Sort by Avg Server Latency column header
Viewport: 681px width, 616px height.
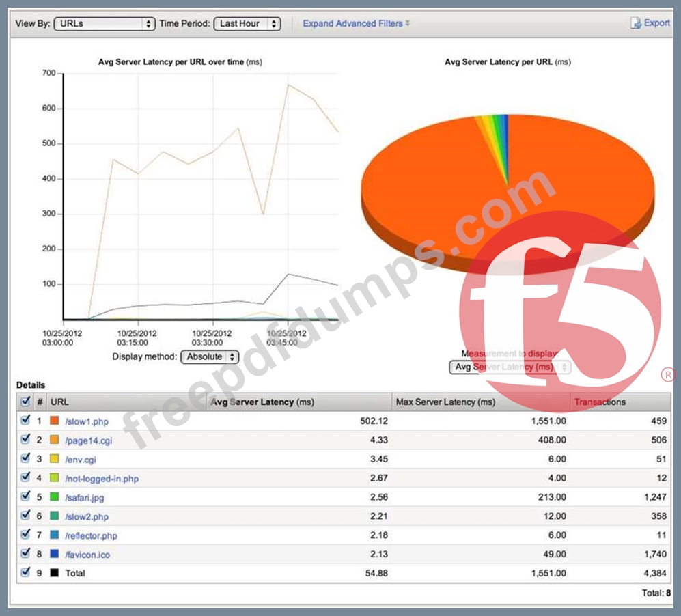click(263, 402)
